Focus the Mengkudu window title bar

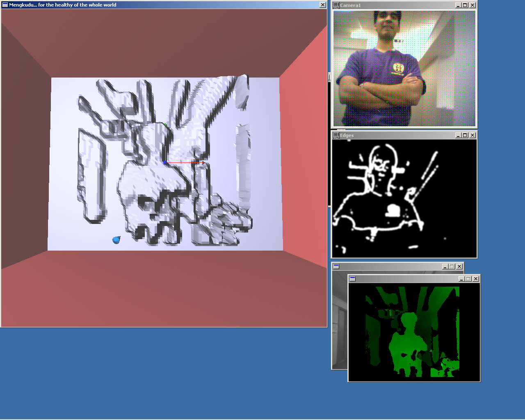click(164, 5)
